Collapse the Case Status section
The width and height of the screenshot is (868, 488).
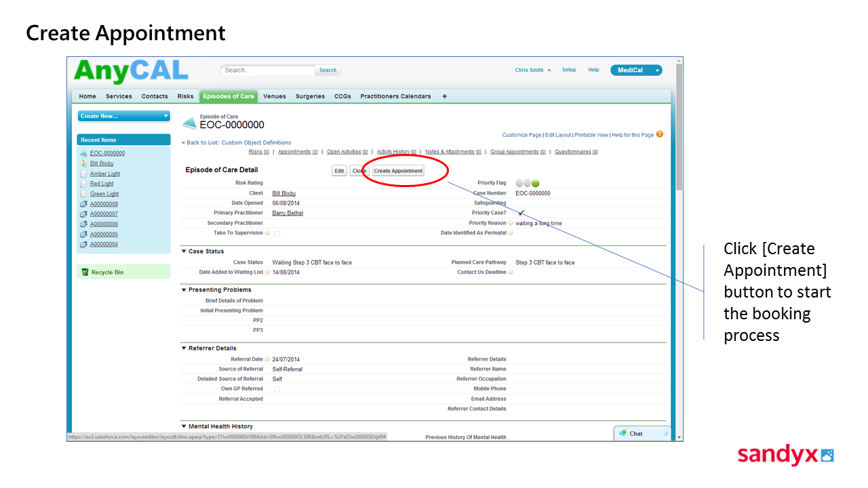(x=184, y=251)
